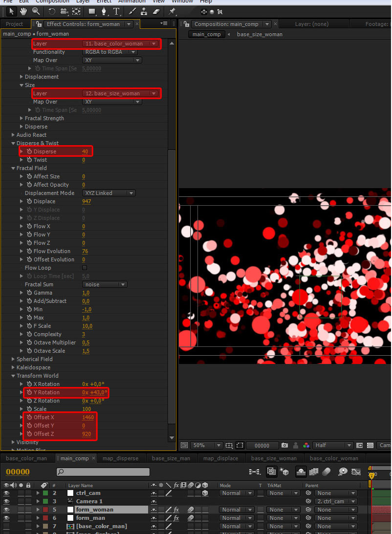Click the parent pick whip for form_woman
This screenshot has height=534, width=392.
(308, 510)
